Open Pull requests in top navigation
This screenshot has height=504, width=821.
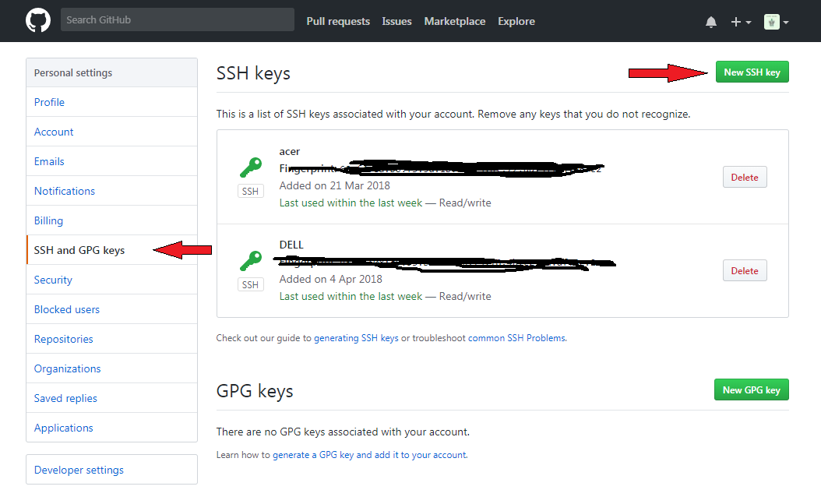pyautogui.click(x=338, y=21)
